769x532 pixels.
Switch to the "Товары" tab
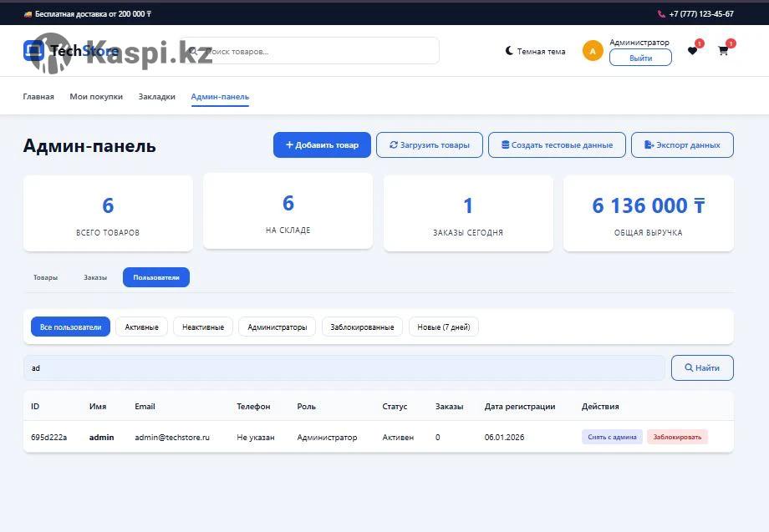(45, 277)
